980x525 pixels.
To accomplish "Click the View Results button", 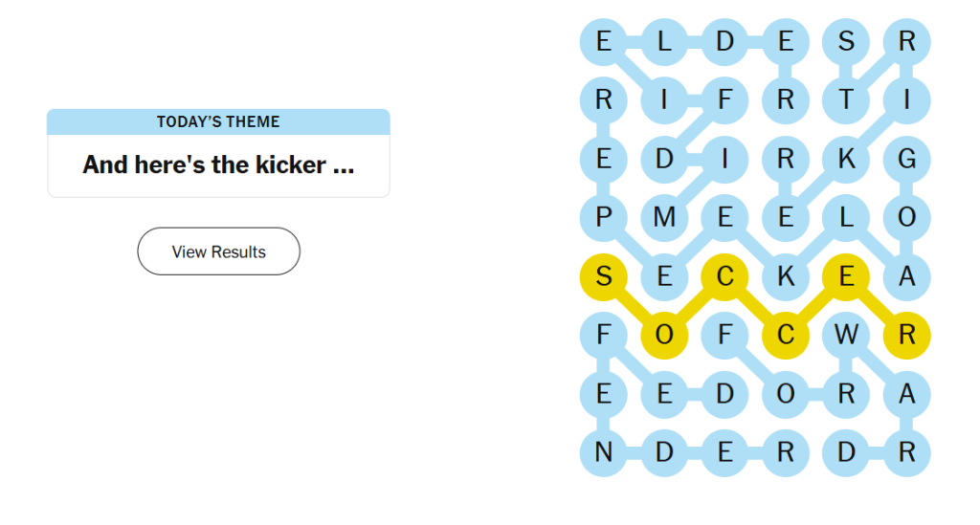I will click(x=219, y=251).
